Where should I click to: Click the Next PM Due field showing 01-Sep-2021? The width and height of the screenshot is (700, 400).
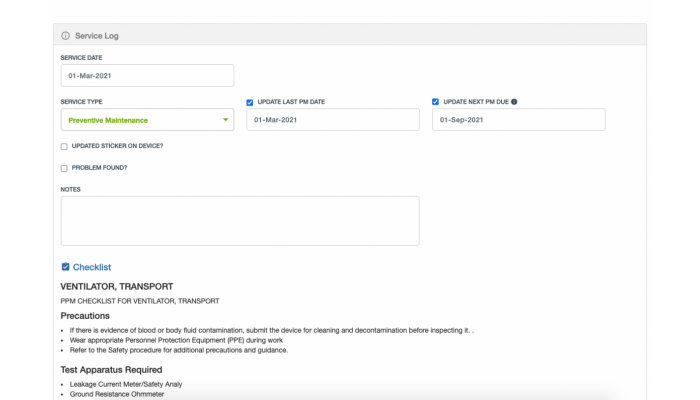tap(519, 120)
